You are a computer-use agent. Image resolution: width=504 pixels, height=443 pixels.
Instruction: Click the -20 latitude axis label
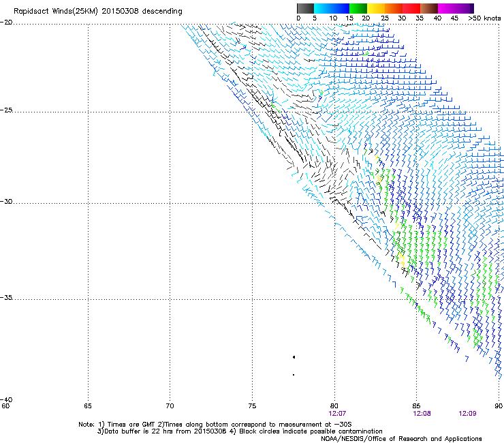(x=6, y=22)
